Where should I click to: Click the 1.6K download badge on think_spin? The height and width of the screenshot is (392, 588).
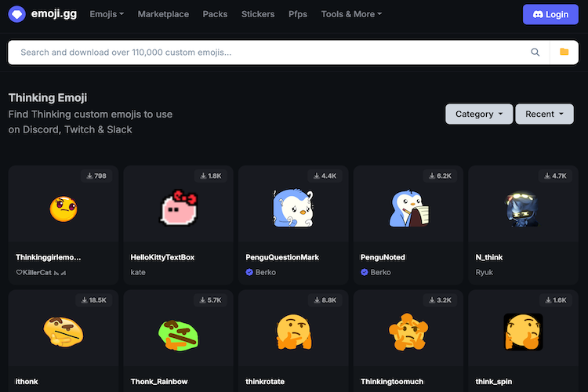coord(556,300)
